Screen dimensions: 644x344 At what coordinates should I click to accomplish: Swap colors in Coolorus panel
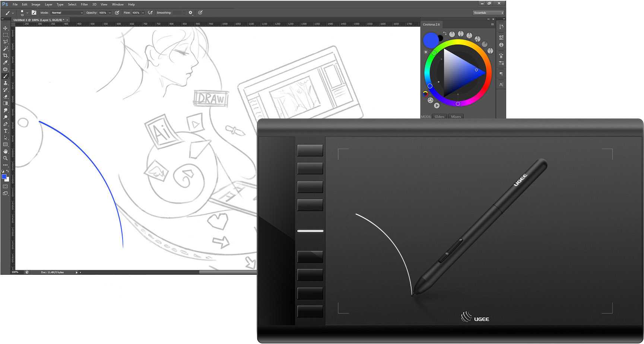point(444,34)
